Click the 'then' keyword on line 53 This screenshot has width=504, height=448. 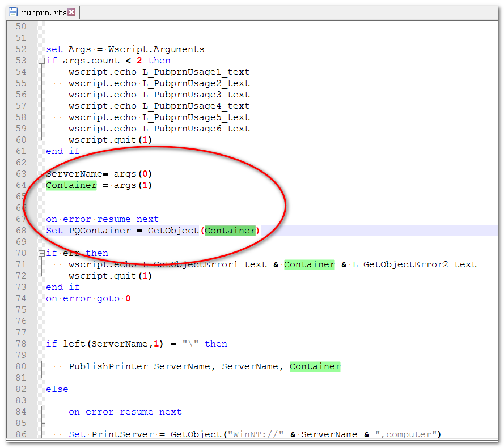click(x=159, y=61)
